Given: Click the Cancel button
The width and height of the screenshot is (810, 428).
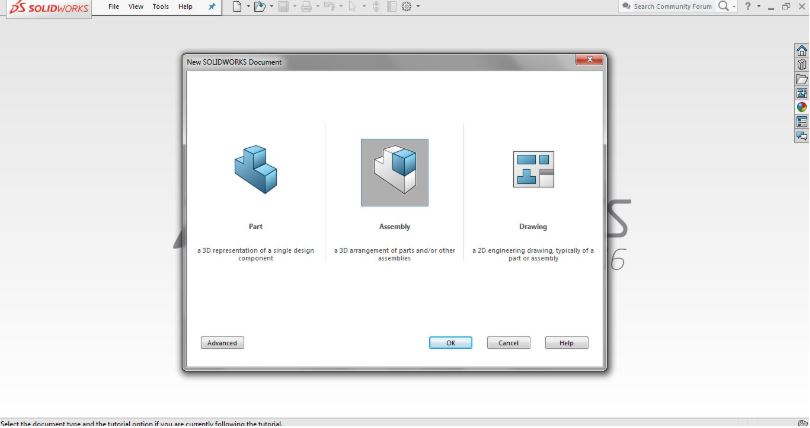Looking at the screenshot, I should tap(508, 343).
